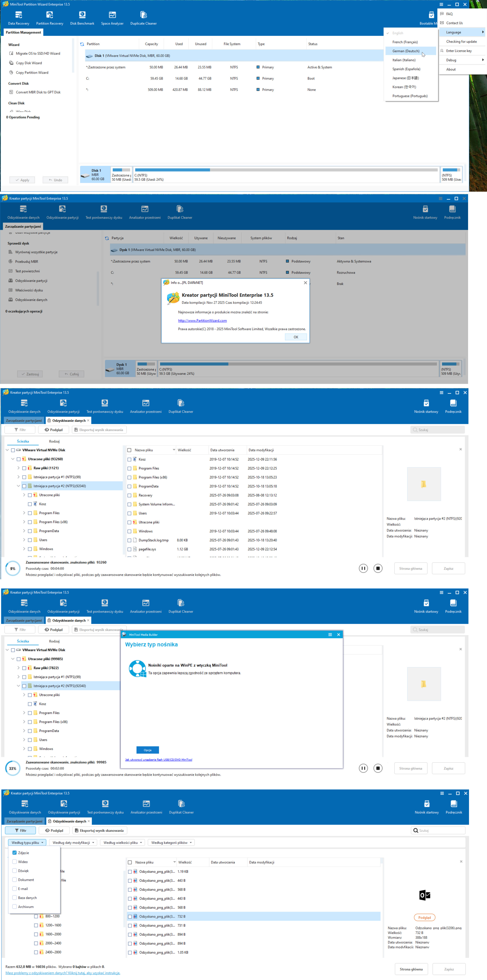Open 'Według daty modyfikacji' filter dropdown
The height and width of the screenshot is (980, 487).
coord(73,842)
